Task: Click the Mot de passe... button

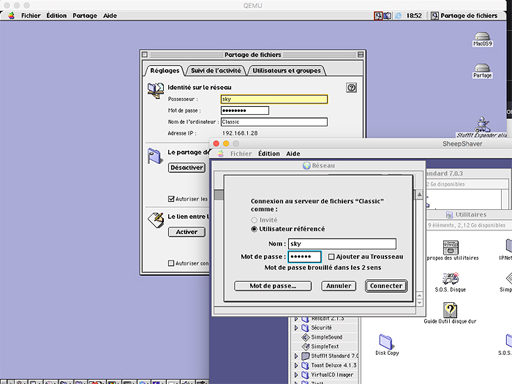Action: click(273, 286)
